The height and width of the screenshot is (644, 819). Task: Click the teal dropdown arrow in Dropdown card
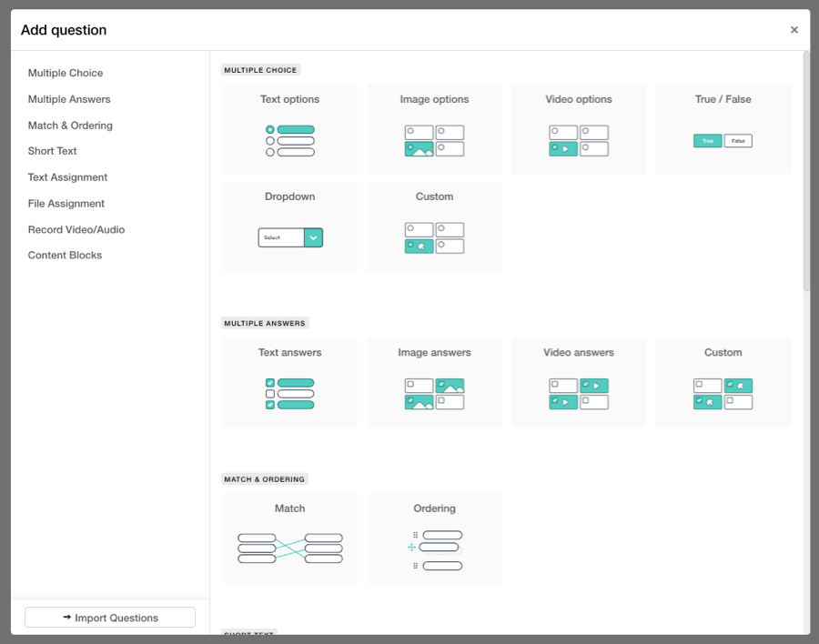pyautogui.click(x=314, y=237)
